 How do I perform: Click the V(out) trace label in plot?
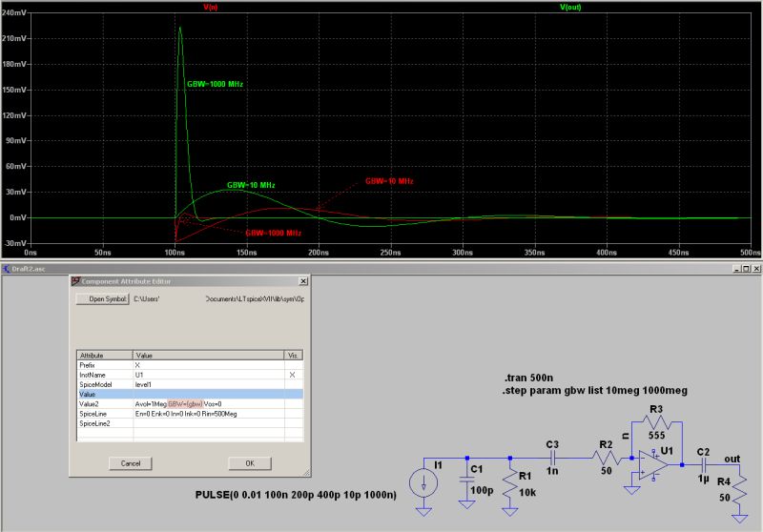(x=570, y=8)
